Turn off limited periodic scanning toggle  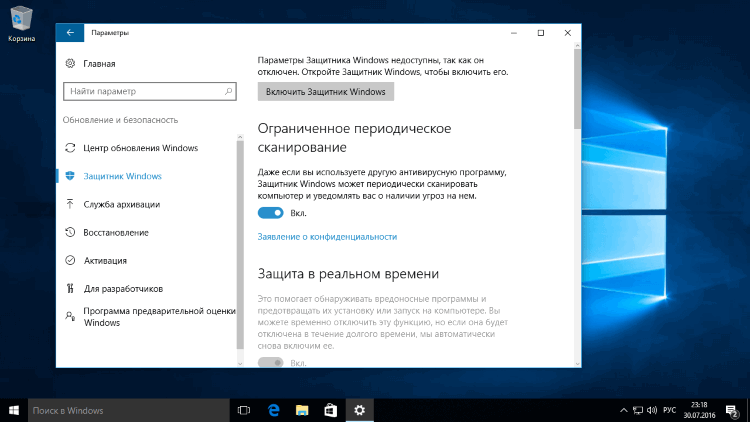271,213
